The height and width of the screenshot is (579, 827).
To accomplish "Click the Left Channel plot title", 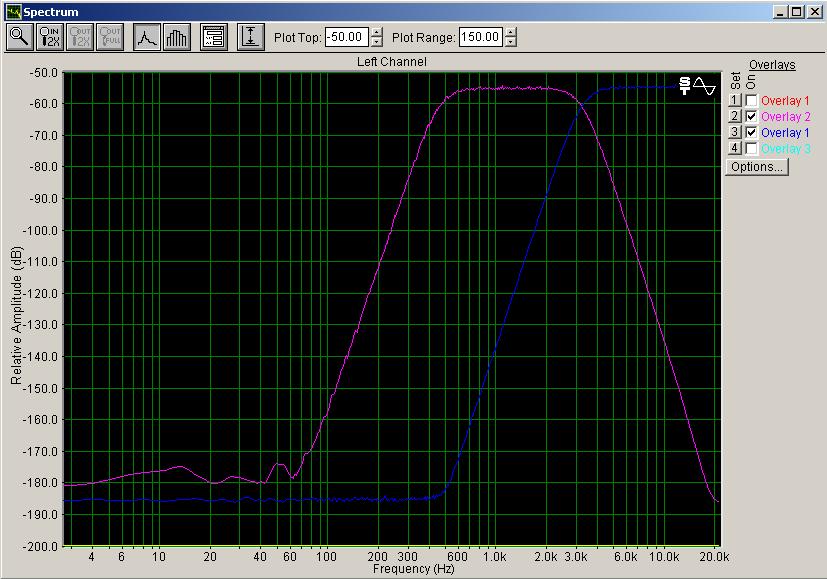I will 392,62.
